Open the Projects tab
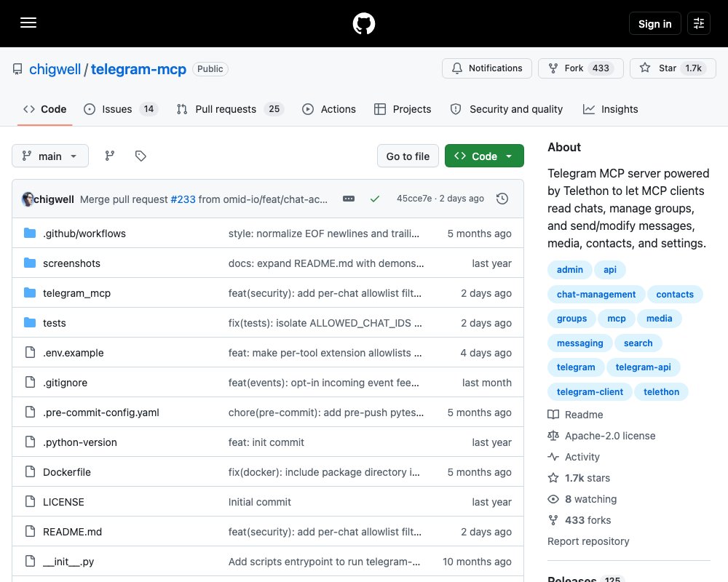The height and width of the screenshot is (582, 728). pyautogui.click(x=403, y=109)
